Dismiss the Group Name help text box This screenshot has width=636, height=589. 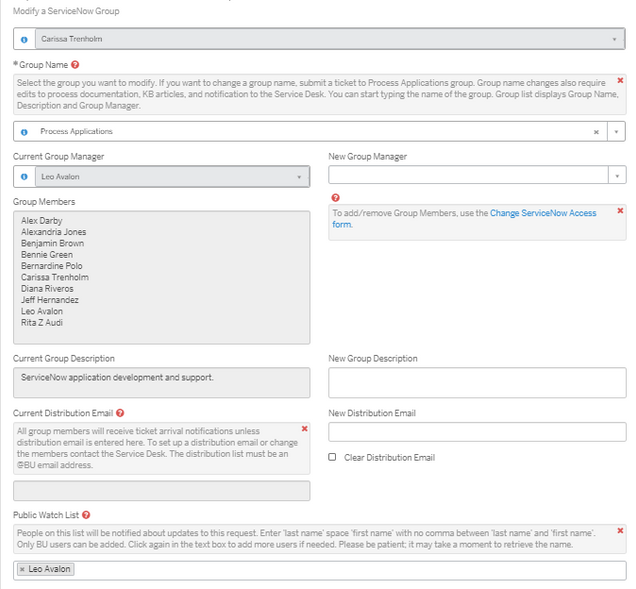(620, 80)
